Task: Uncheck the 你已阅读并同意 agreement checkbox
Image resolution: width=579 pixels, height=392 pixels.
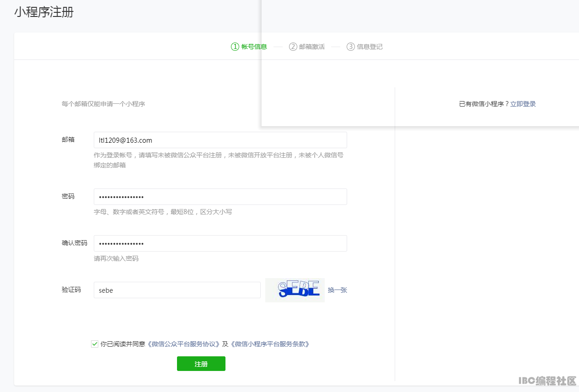Action: pos(95,344)
